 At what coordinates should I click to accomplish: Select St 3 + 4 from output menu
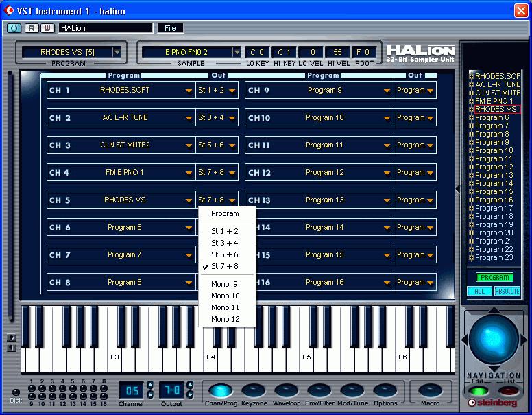225,243
